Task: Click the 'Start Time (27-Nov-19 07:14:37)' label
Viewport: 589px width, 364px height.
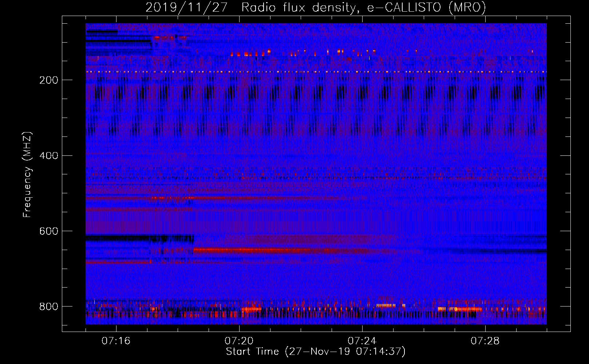Action: 316,352
